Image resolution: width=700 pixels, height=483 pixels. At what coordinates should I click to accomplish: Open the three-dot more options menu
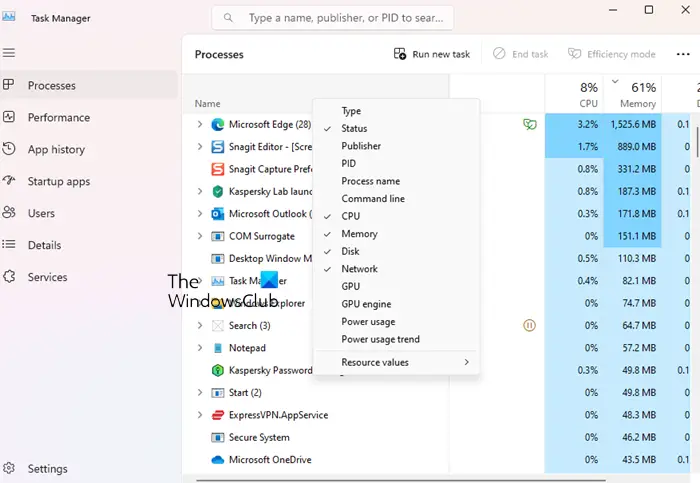coord(683,54)
